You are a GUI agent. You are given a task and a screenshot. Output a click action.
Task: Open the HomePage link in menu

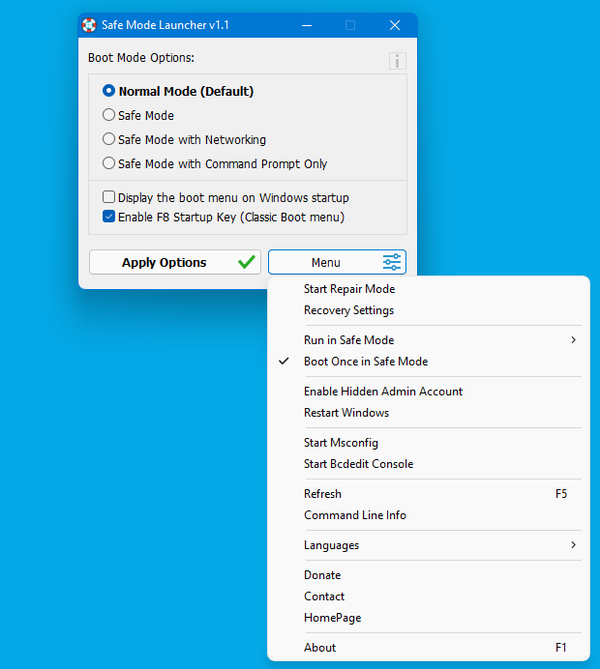332,618
